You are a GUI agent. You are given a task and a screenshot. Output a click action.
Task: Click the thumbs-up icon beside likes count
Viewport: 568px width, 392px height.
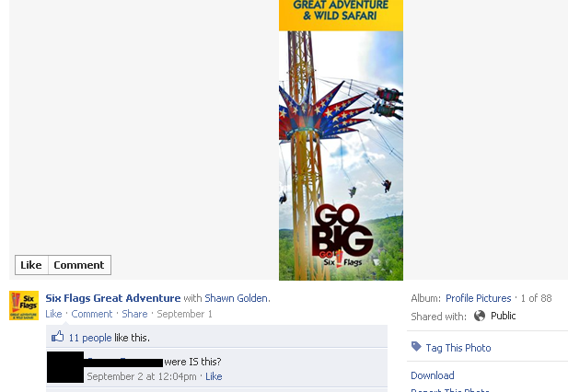[x=58, y=337]
